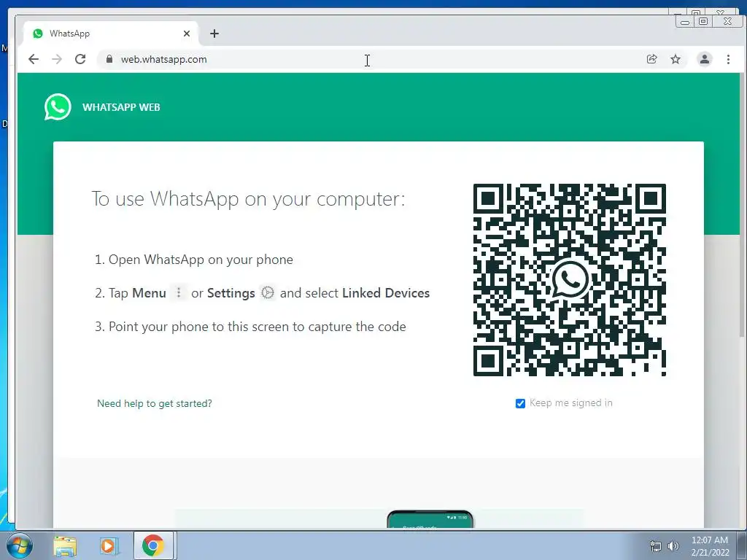Screen dimensions: 747x560
Task: Click the Chrome icon in the taskbar
Action: (x=153, y=545)
